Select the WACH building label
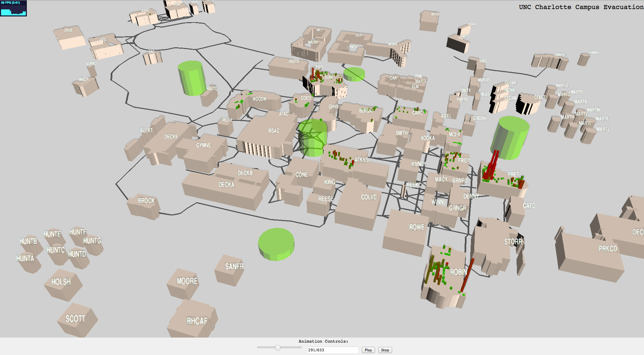644x355 pixels. (x=84, y=80)
